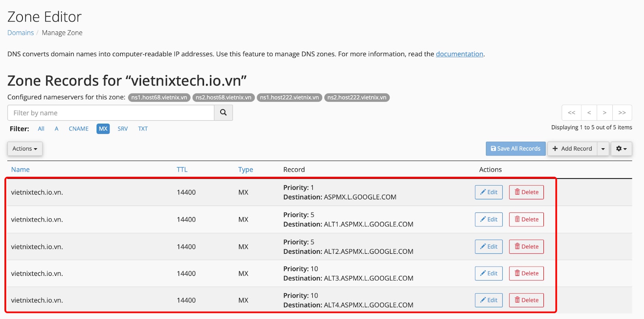
Task: Edit the ALT2.ASPMX.L.GOOGLE.COM record
Action: point(488,246)
